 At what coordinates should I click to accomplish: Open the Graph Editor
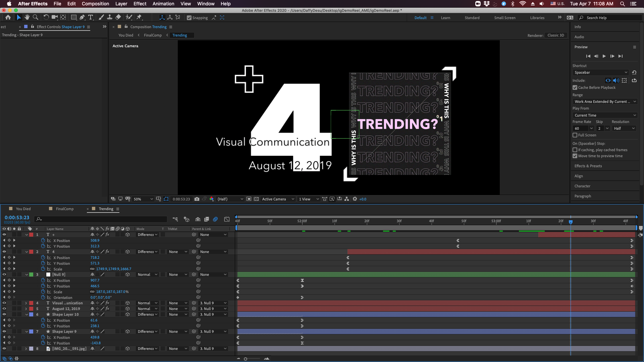point(227,219)
